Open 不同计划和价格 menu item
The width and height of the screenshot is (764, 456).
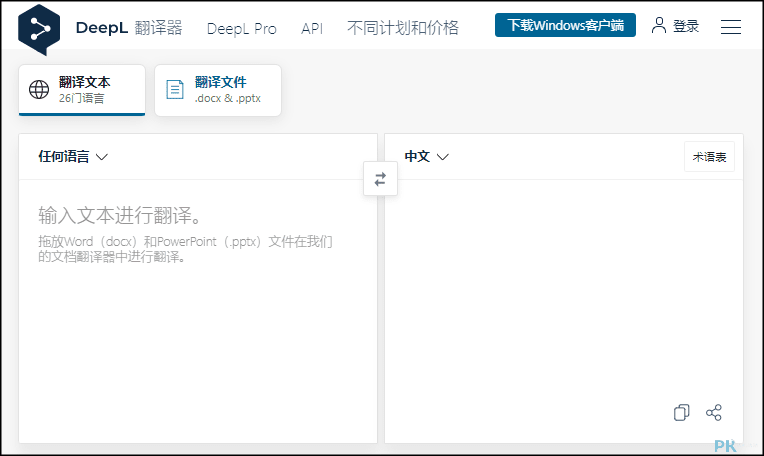click(x=403, y=28)
